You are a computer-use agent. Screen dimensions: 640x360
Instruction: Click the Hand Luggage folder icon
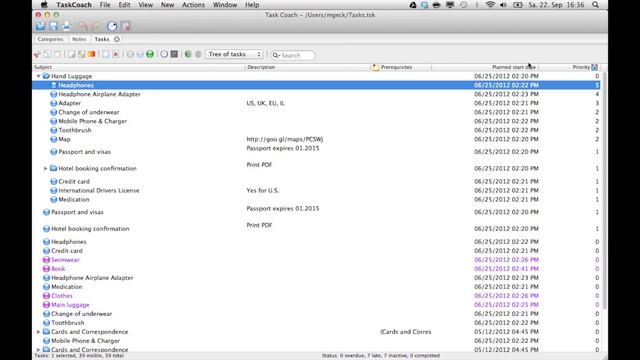[x=46, y=76]
